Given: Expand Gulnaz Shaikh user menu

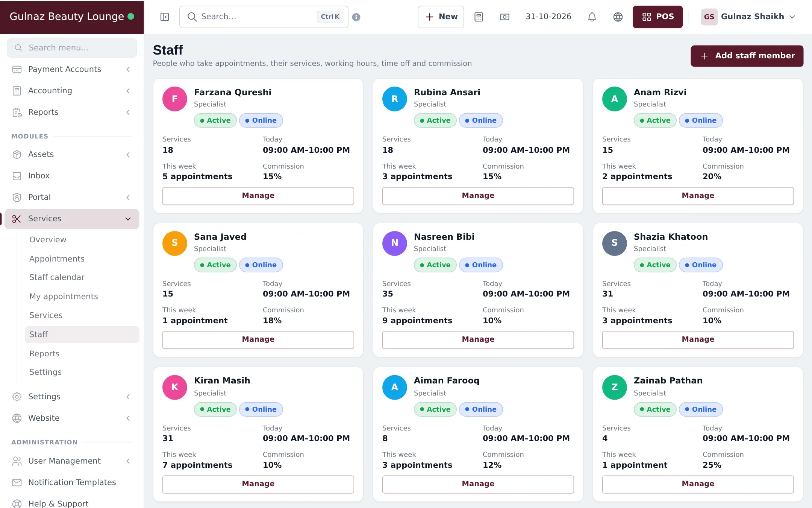Looking at the screenshot, I should pyautogui.click(x=748, y=17).
